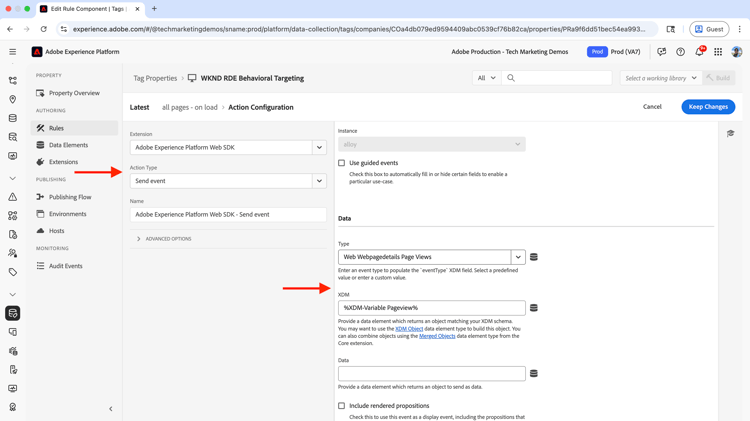Image resolution: width=750 pixels, height=421 pixels.
Task: Click the data element picker beside XDM
Action: coord(534,308)
